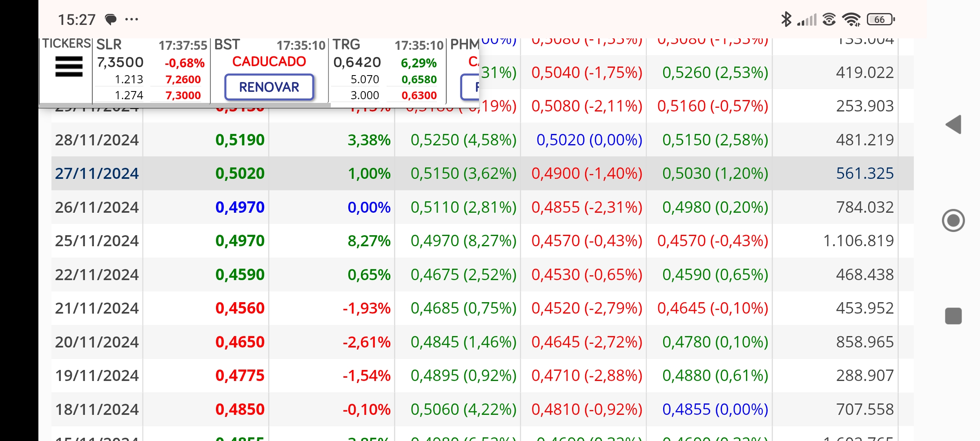The image size is (980, 441).
Task: Tap the Android back triangle button
Action: tap(953, 125)
